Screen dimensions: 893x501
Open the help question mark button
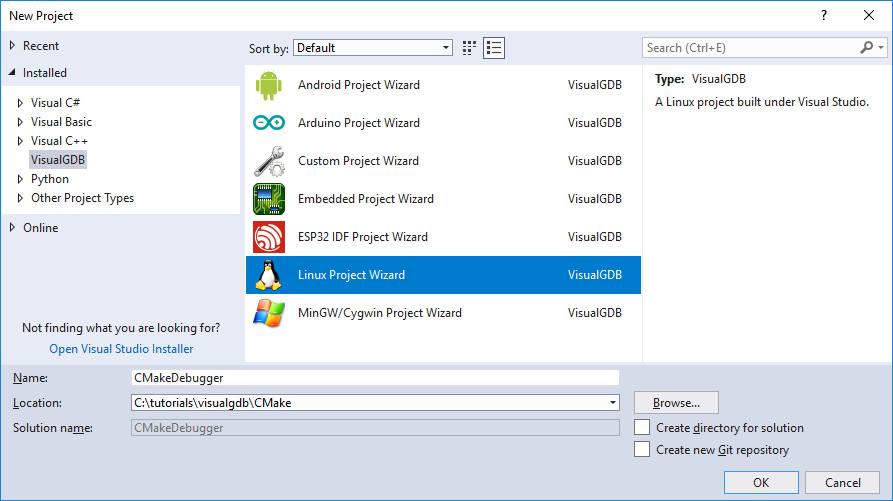pyautogui.click(x=824, y=15)
